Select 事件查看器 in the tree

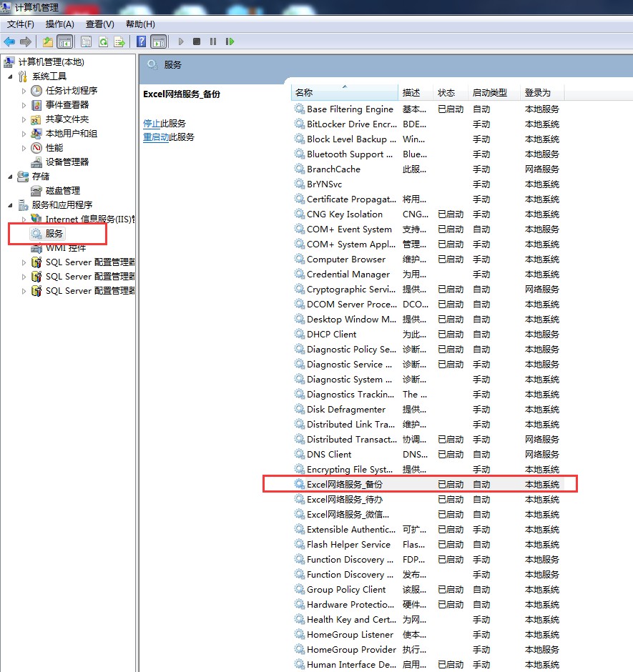(67, 104)
